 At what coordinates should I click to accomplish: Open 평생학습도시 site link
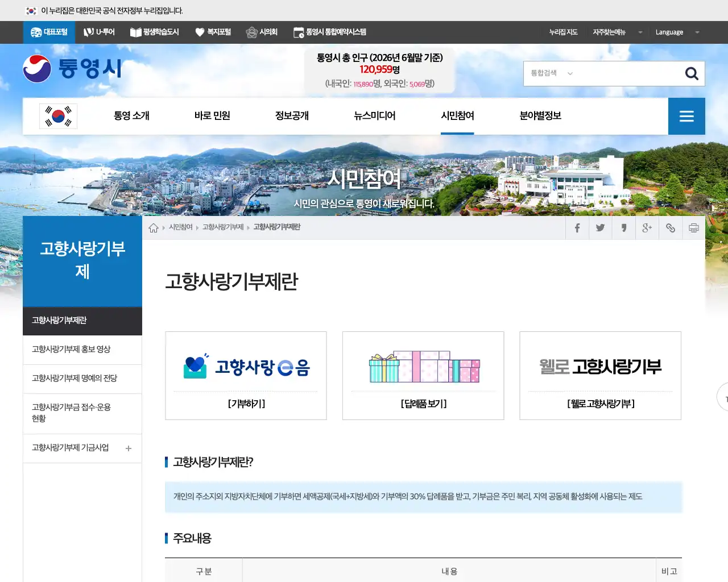tap(155, 32)
